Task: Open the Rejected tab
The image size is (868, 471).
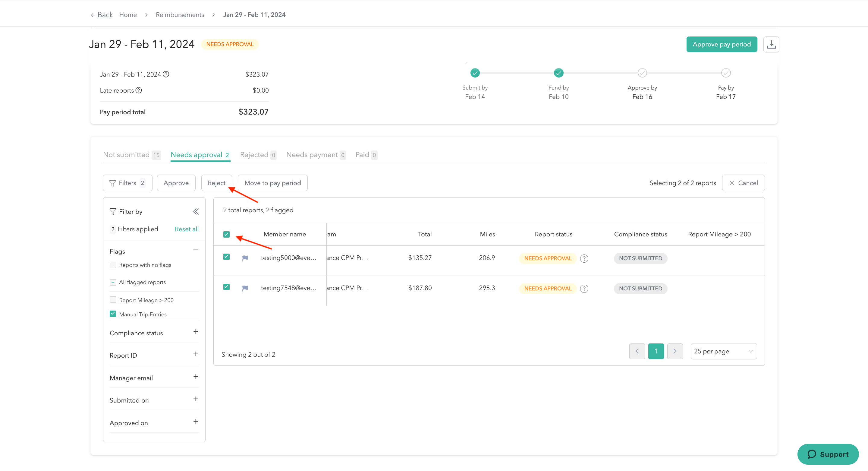Action: (x=258, y=155)
